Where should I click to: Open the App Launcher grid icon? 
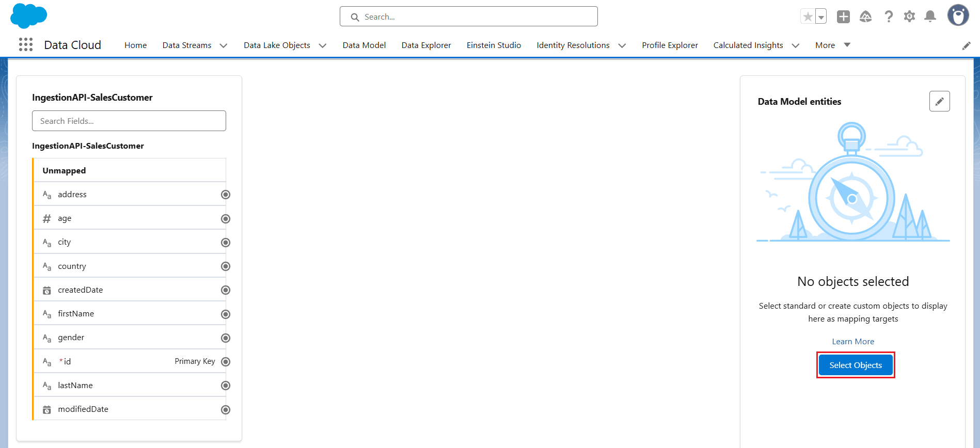coord(26,45)
